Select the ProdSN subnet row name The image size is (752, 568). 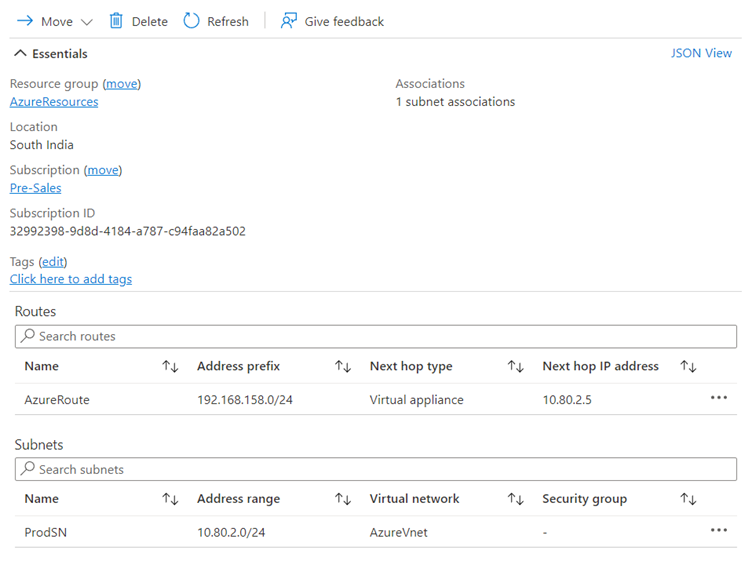[46, 532]
